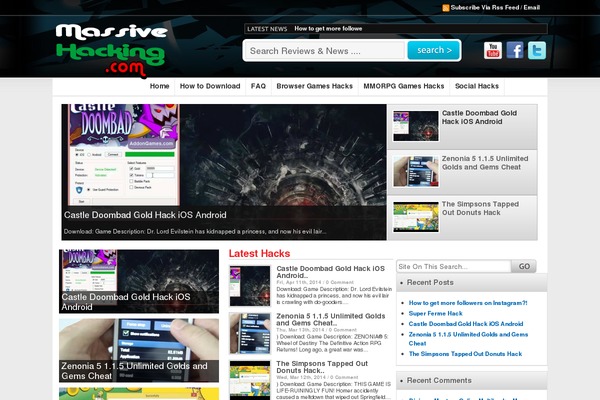The image size is (600, 400).
Task: Click the GO search button
Action: (x=524, y=266)
